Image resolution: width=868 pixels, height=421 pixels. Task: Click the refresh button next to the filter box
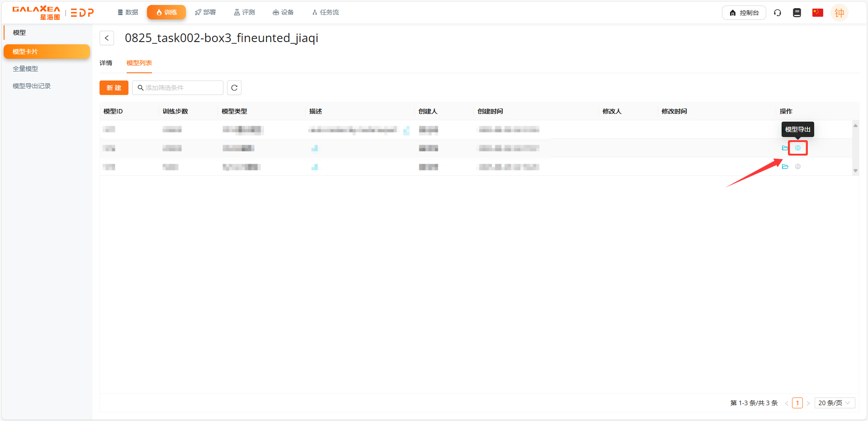tap(234, 88)
